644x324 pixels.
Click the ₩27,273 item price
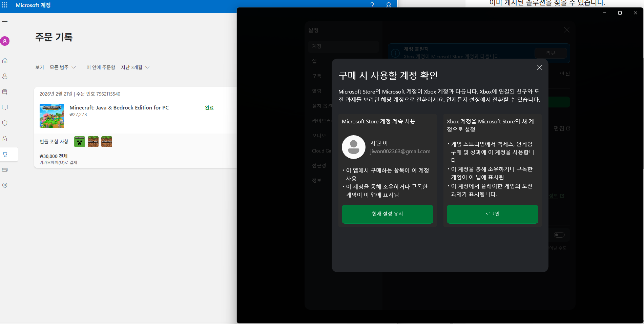pyautogui.click(x=78, y=115)
